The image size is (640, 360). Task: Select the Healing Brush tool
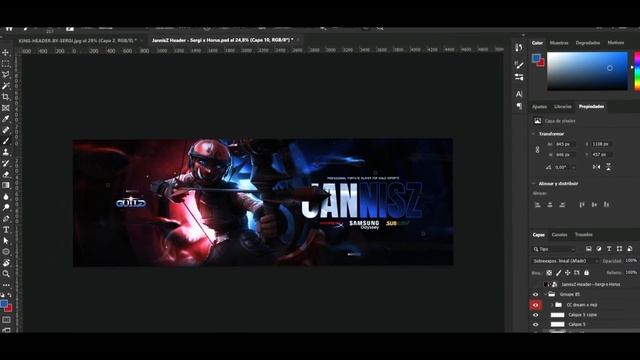(x=6, y=130)
